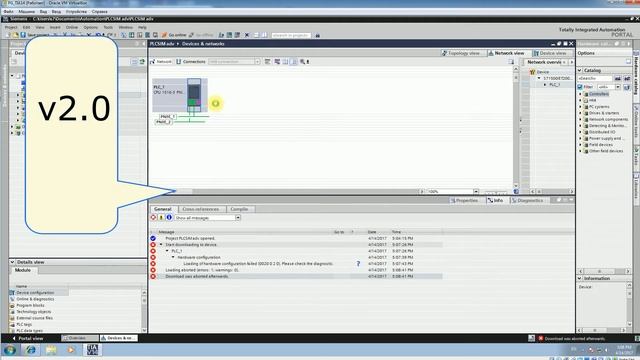Open the Windows Start menu
This screenshot has width=640, height=360.
click(10, 350)
